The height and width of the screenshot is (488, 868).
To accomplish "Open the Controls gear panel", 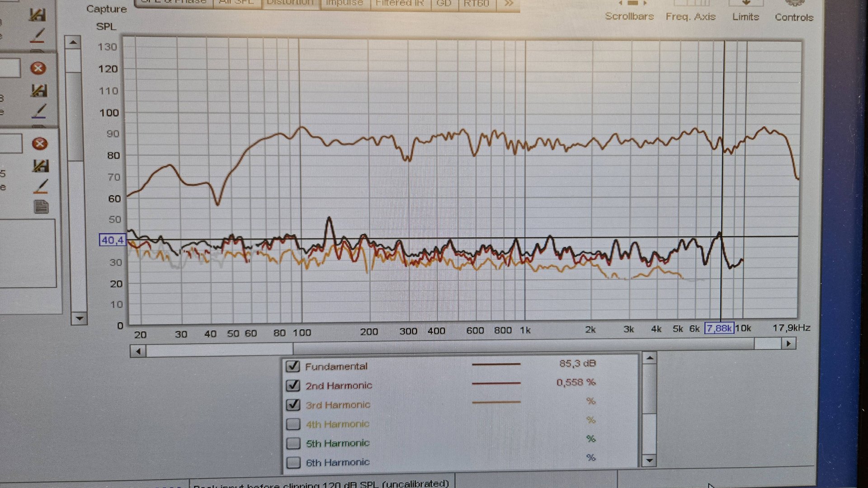I will [793, 11].
